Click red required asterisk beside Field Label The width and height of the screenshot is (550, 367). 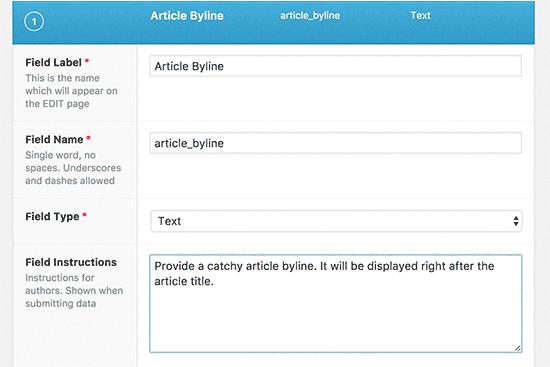[87, 61]
